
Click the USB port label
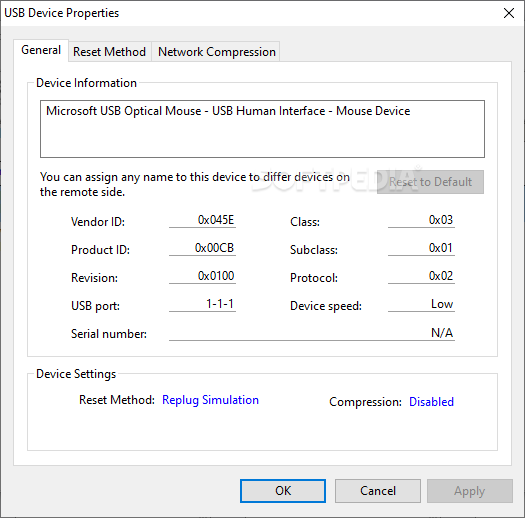pyautogui.click(x=95, y=306)
